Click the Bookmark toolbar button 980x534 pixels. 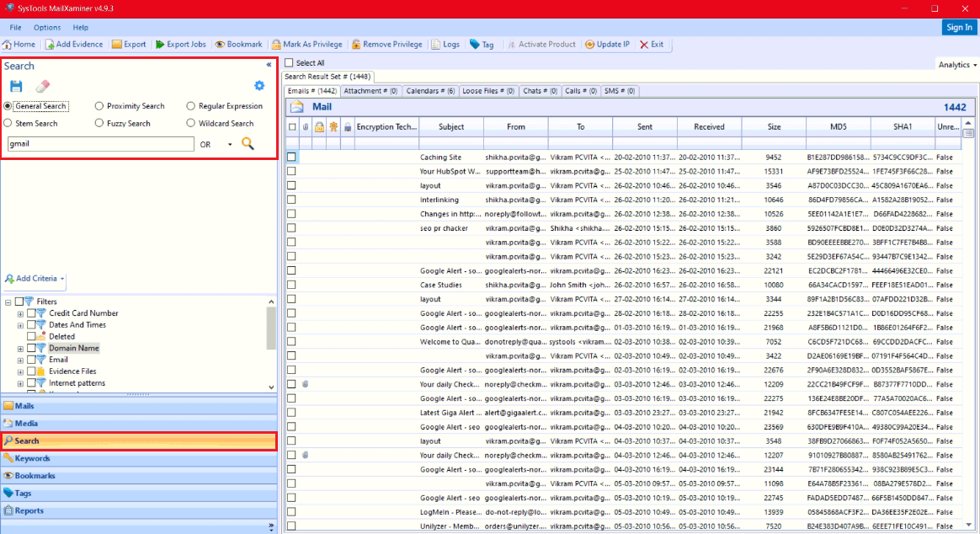[239, 45]
